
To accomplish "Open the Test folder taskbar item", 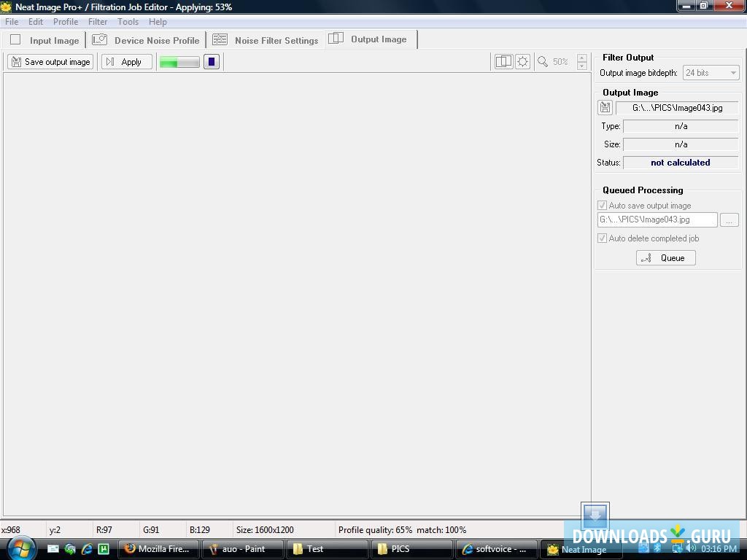I will coord(327,549).
